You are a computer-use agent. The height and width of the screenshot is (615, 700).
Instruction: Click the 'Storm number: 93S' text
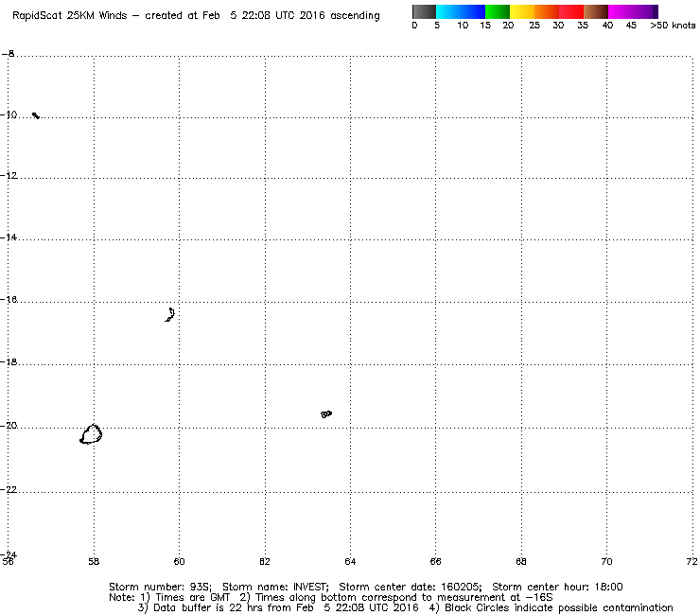(x=160, y=587)
